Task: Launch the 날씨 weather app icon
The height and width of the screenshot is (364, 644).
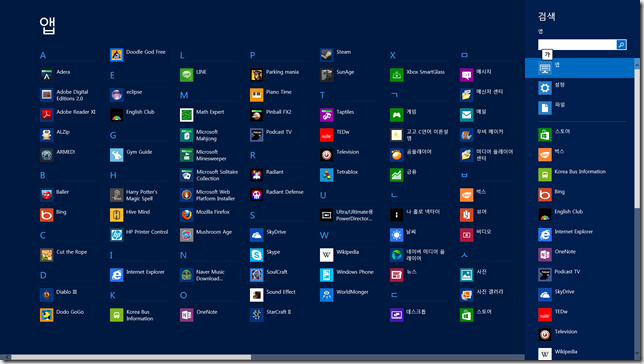Action: [x=397, y=235]
